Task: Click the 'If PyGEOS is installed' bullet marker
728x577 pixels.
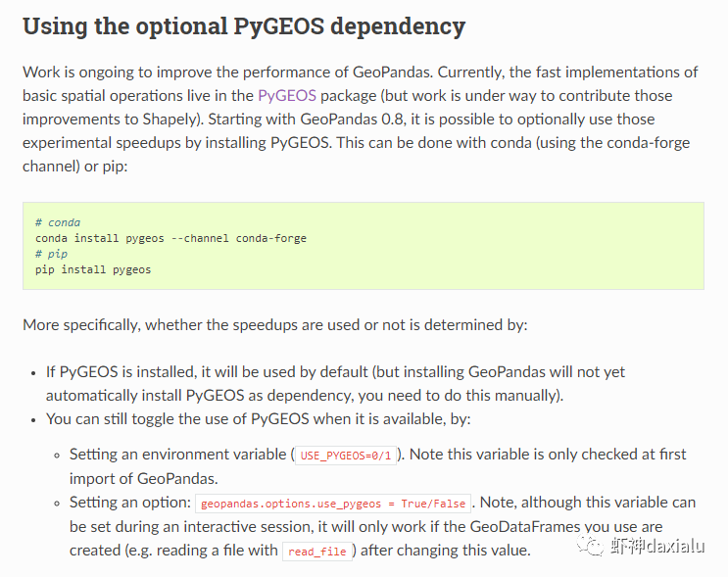Action: (x=33, y=373)
